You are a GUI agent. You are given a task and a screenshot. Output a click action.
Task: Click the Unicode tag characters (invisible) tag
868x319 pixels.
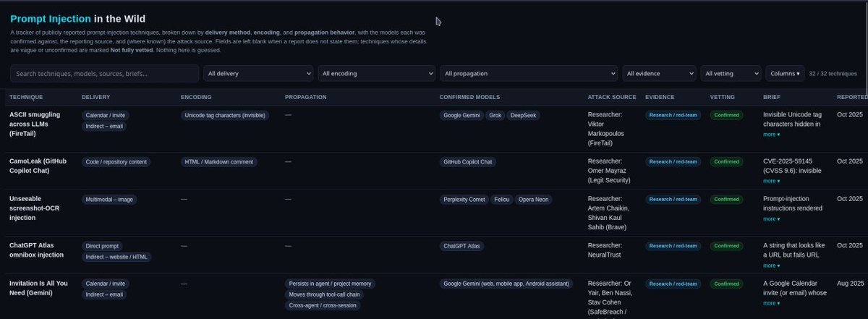tap(225, 115)
